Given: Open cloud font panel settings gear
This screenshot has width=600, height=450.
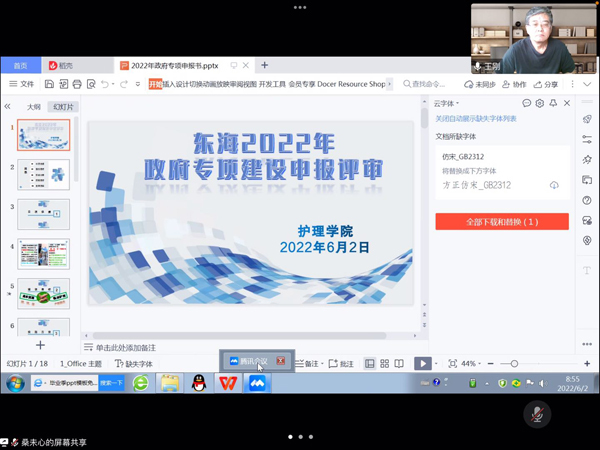Looking at the screenshot, I should [540, 103].
